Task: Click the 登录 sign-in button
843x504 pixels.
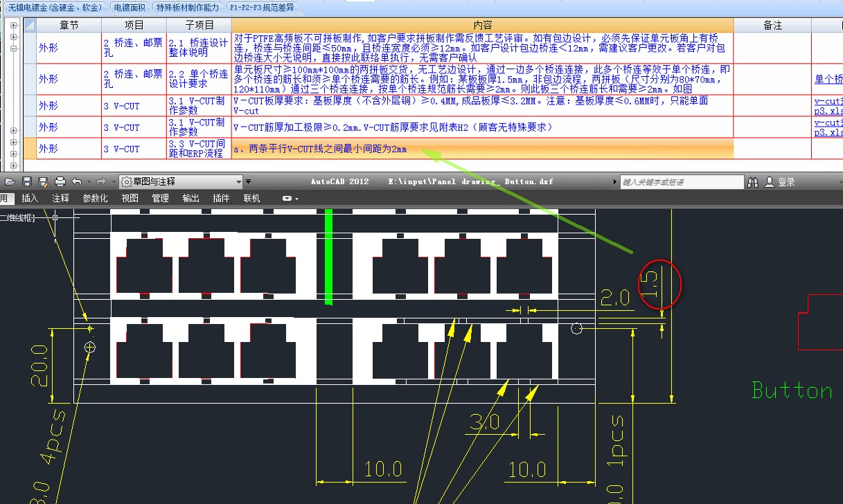Action: tap(780, 182)
